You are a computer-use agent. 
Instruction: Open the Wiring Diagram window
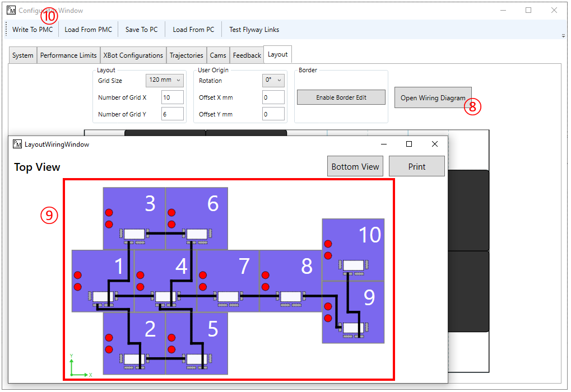pyautogui.click(x=433, y=97)
